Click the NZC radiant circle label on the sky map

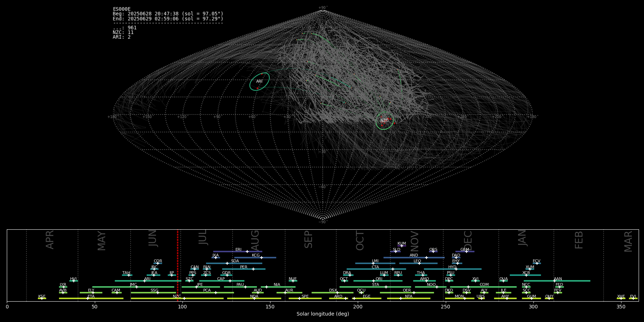[384, 121]
